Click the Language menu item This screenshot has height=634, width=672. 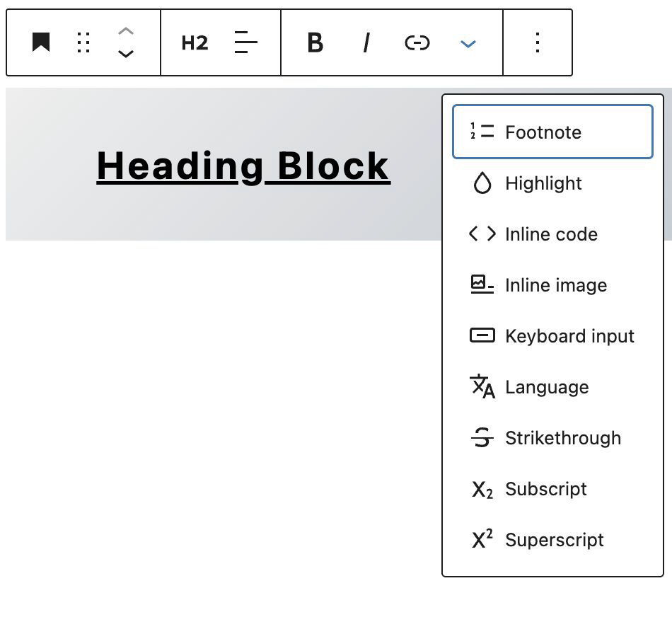[x=552, y=386]
